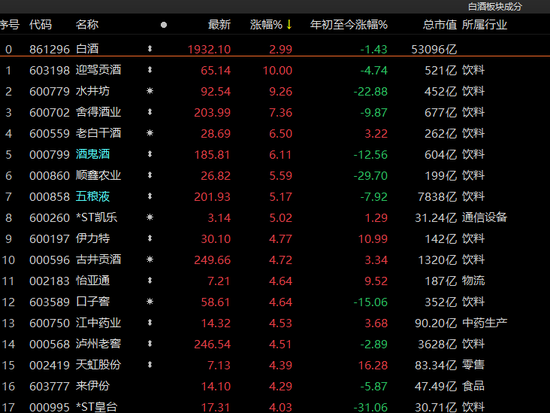Click the marker icon for 江中药业
The height and width of the screenshot is (413, 550).
(x=150, y=322)
